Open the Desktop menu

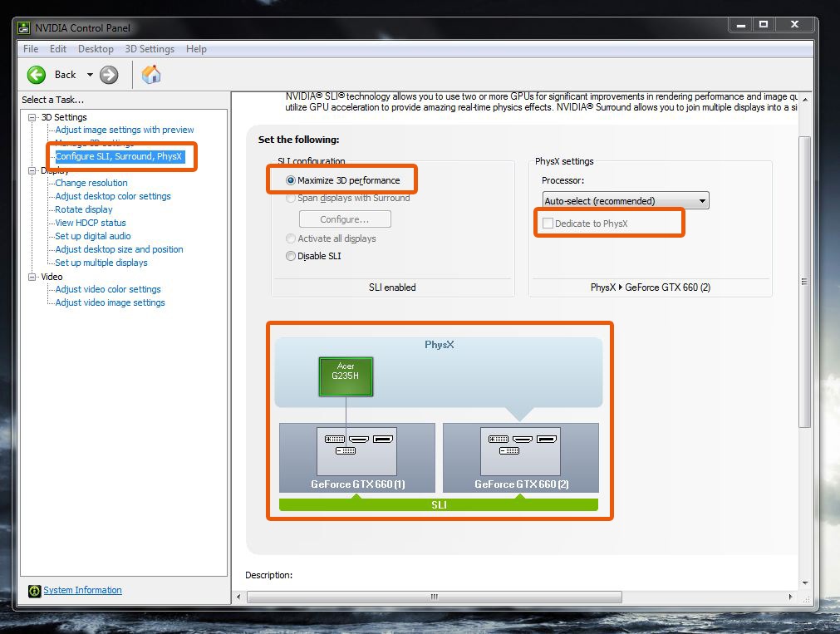coord(96,49)
